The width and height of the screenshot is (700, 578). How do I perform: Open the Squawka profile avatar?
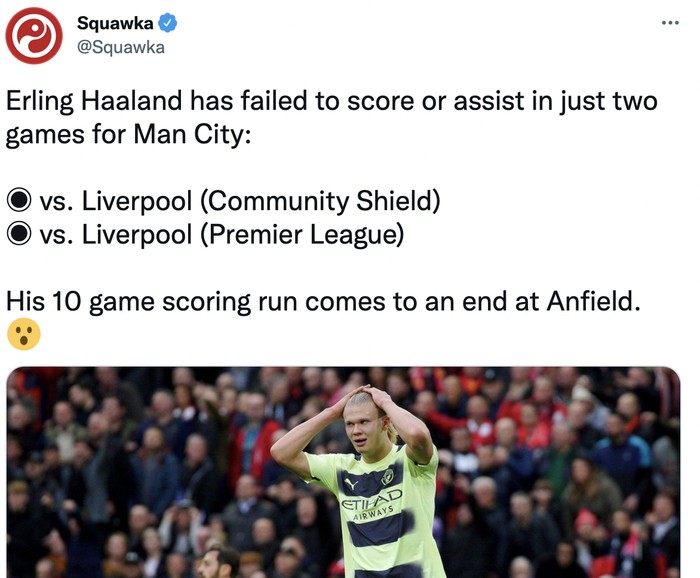tap(34, 35)
